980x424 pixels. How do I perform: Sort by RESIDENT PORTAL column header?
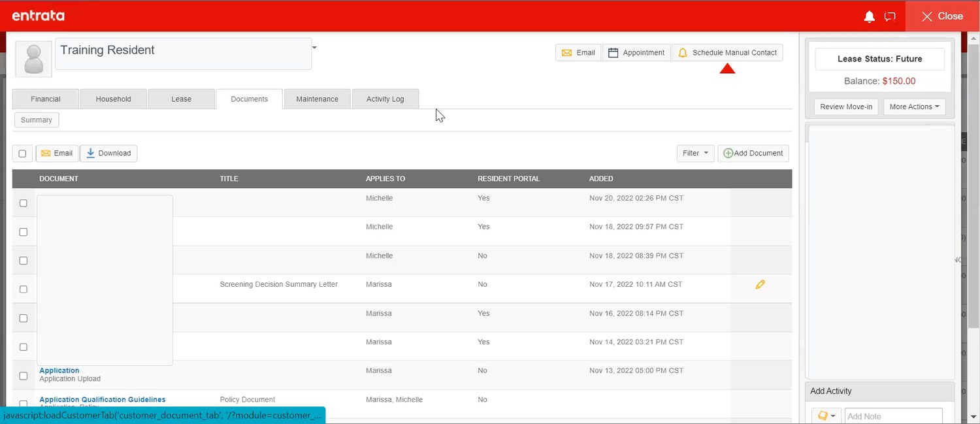point(509,178)
